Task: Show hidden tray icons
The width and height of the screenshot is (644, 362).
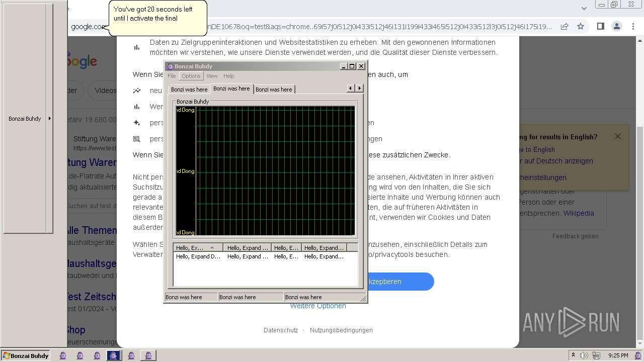Action: (573, 355)
